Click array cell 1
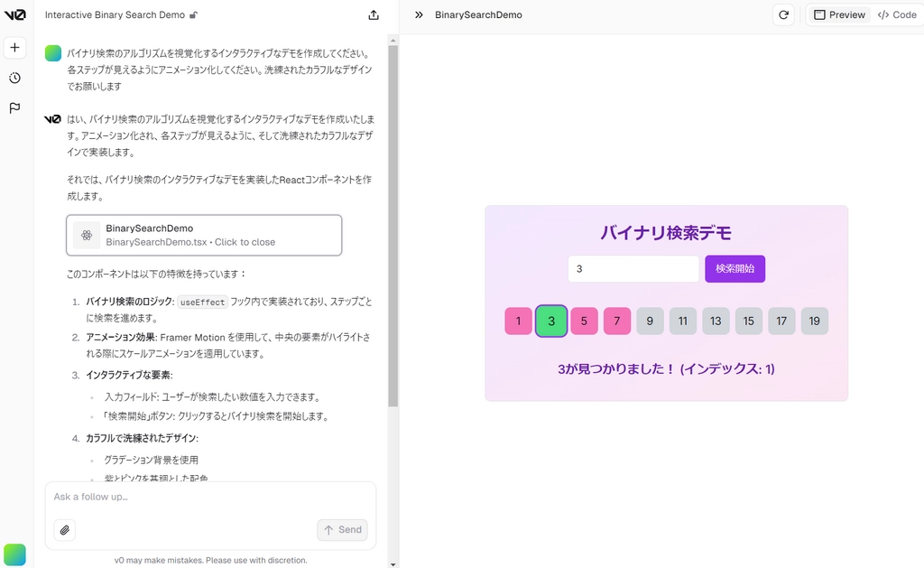 [519, 321]
